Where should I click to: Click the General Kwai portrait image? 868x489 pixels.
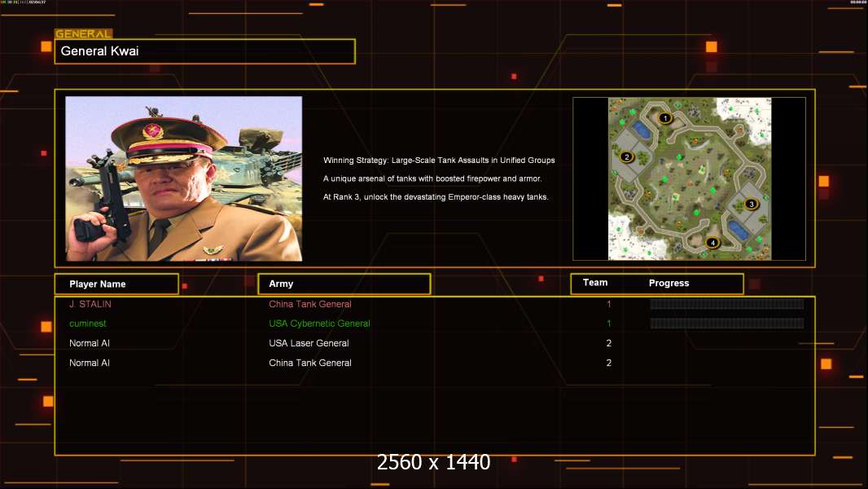point(183,178)
